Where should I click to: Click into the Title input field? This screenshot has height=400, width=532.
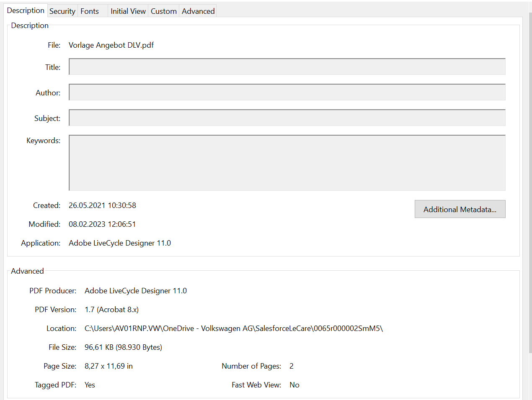(287, 67)
